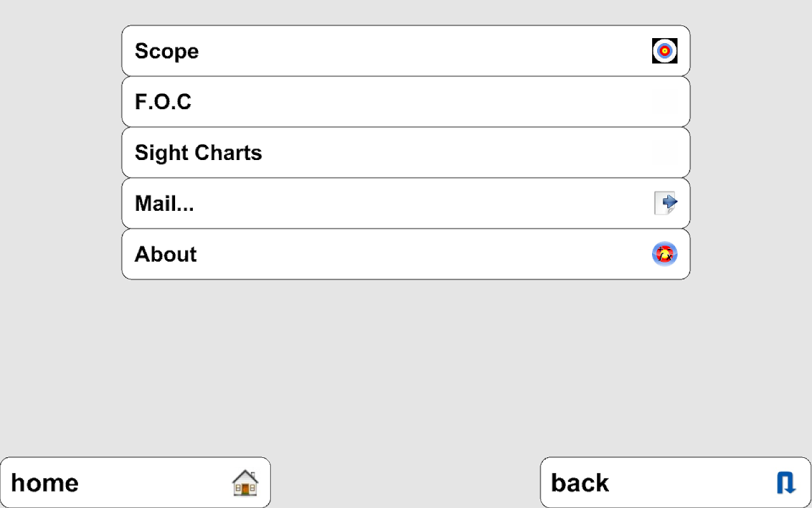The width and height of the screenshot is (812, 508).
Task: Tap the "Mail..." text label
Action: coord(164,203)
